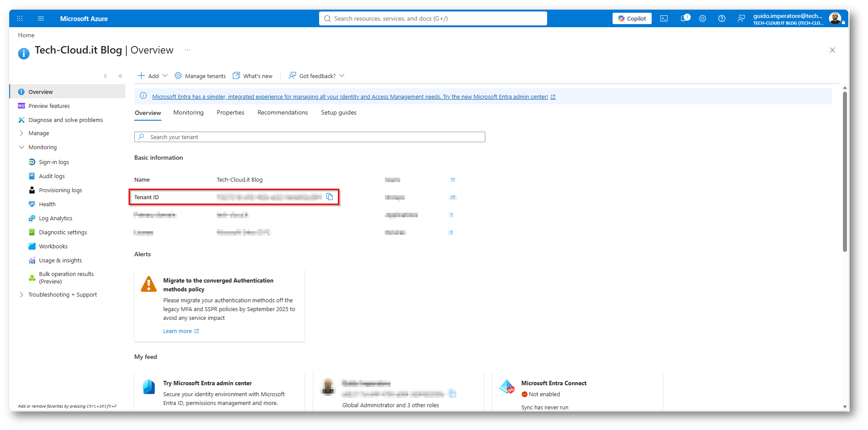Select the Overview tab
The width and height of the screenshot is (868, 430).
pos(148,113)
